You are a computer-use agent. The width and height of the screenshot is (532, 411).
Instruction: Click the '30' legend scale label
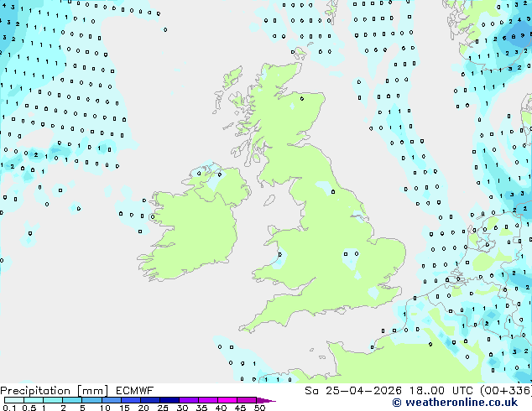coord(182,408)
